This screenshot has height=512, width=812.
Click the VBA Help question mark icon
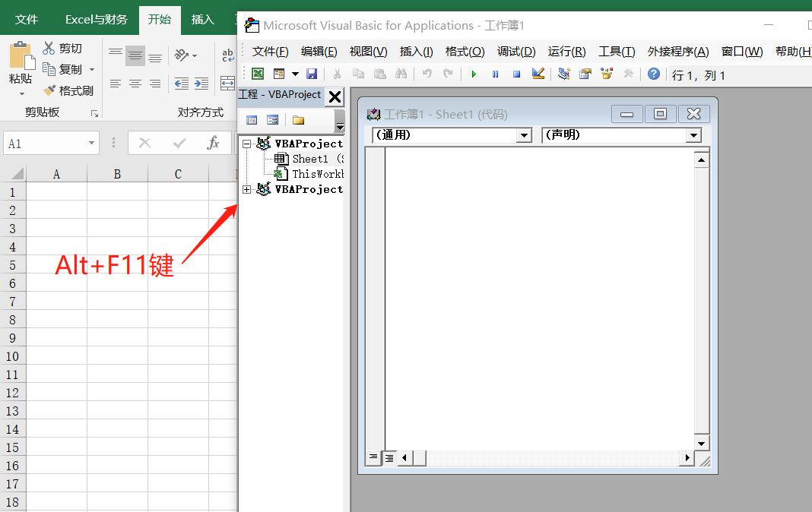[x=652, y=74]
